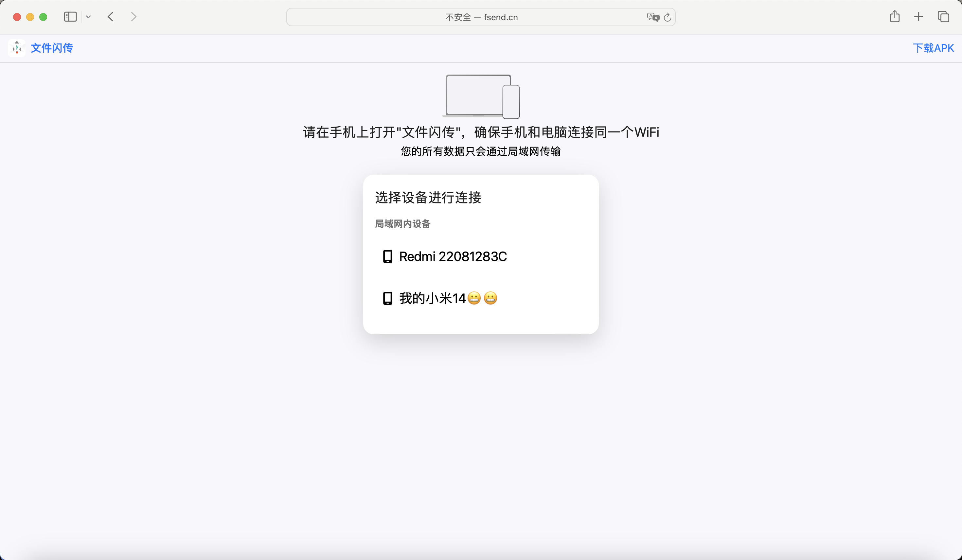Toggle the Safari sidebar button
The height and width of the screenshot is (560, 962).
(x=70, y=17)
